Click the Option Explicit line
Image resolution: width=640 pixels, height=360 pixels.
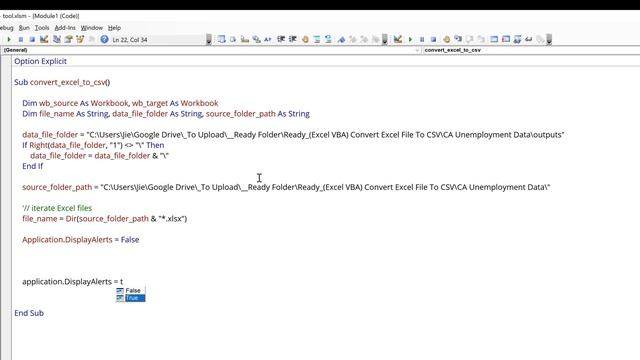[40, 61]
